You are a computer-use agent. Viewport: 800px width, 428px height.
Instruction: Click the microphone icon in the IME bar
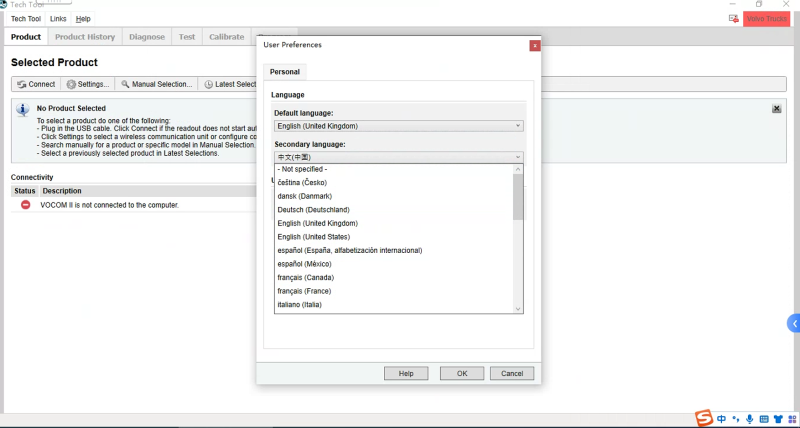[750, 418]
